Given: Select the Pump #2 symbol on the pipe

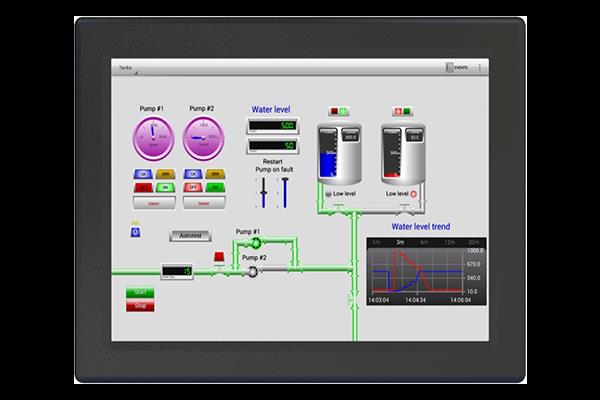Looking at the screenshot, I should tap(254, 269).
